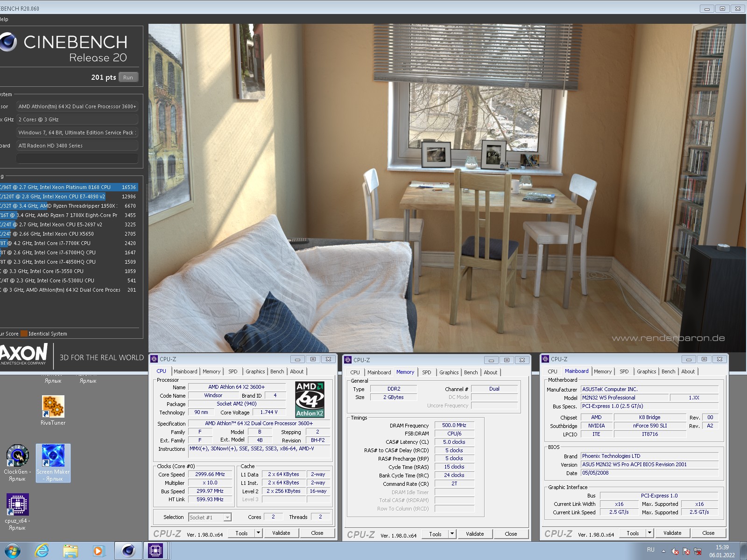Click the Core Voltage 1.744 V value
747x560 pixels.
pos(269,412)
